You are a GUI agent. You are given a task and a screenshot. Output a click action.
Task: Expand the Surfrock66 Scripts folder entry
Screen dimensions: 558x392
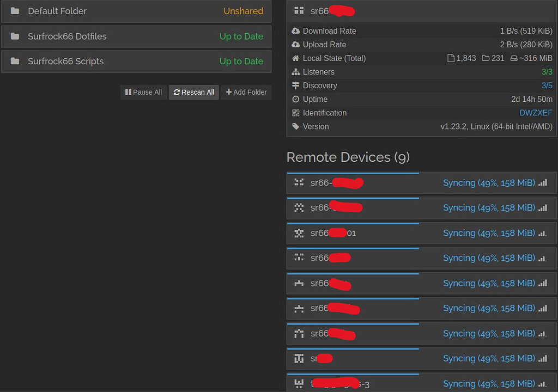click(x=136, y=62)
